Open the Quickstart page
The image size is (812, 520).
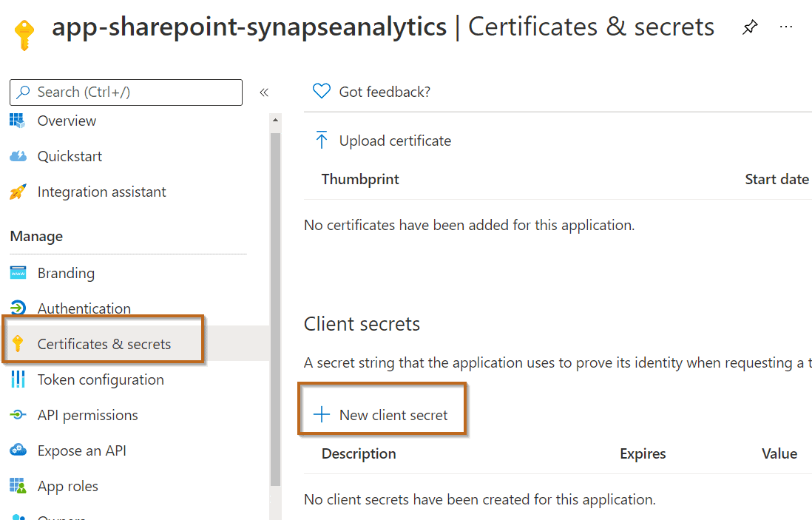click(70, 156)
